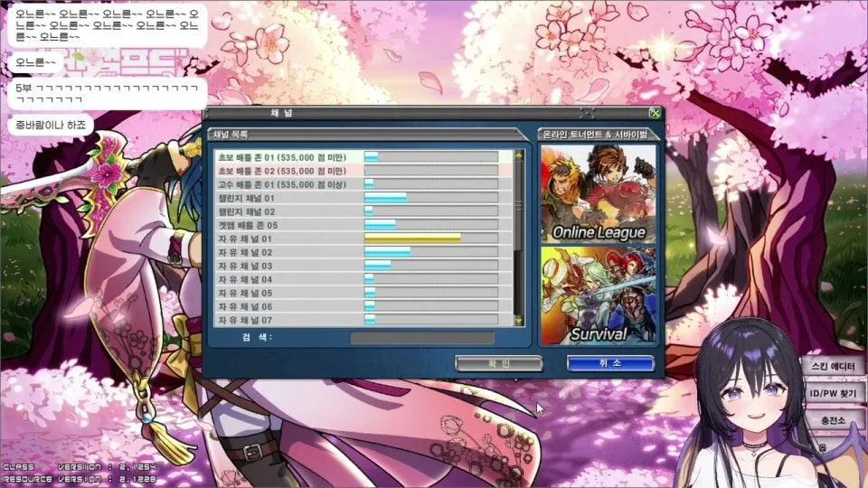Image resolution: width=868 pixels, height=488 pixels.
Task: Select channel 초보 배틀 존 02
Action: coord(363,171)
